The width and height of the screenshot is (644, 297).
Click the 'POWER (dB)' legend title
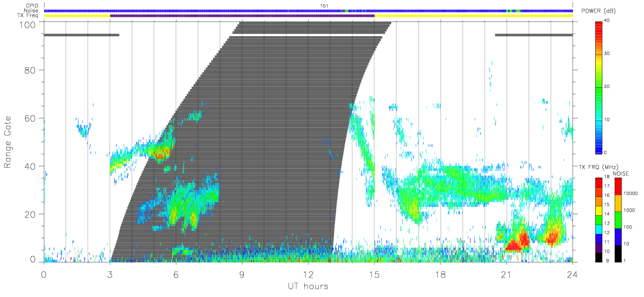point(598,12)
